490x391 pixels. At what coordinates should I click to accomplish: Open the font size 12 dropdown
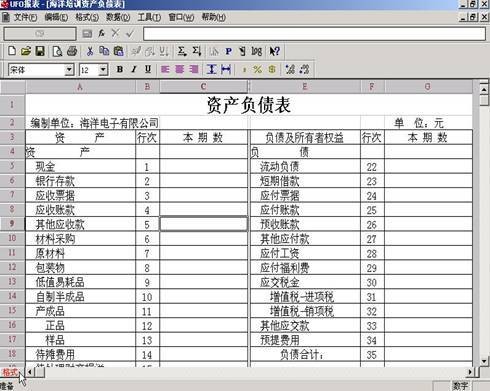(x=103, y=70)
